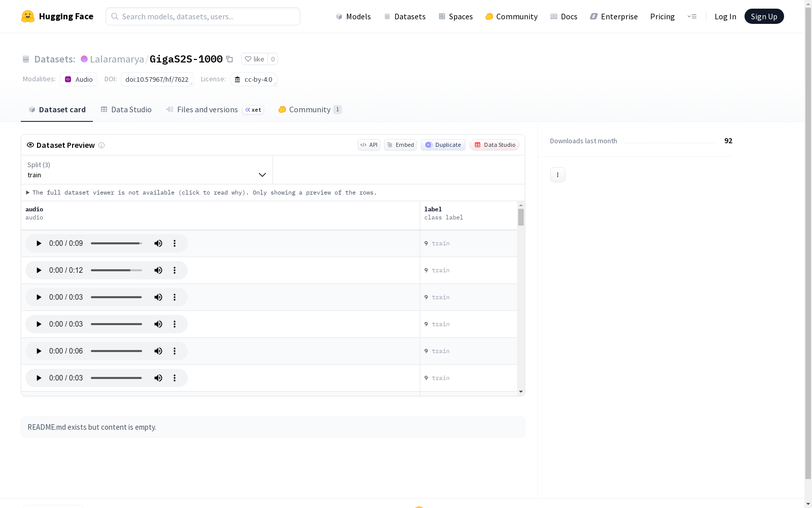Click the Datasets breadcrumb link

point(54,59)
